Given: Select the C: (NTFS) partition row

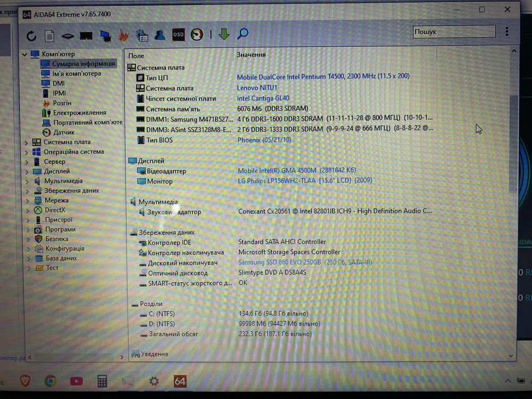Looking at the screenshot, I should 224,314.
